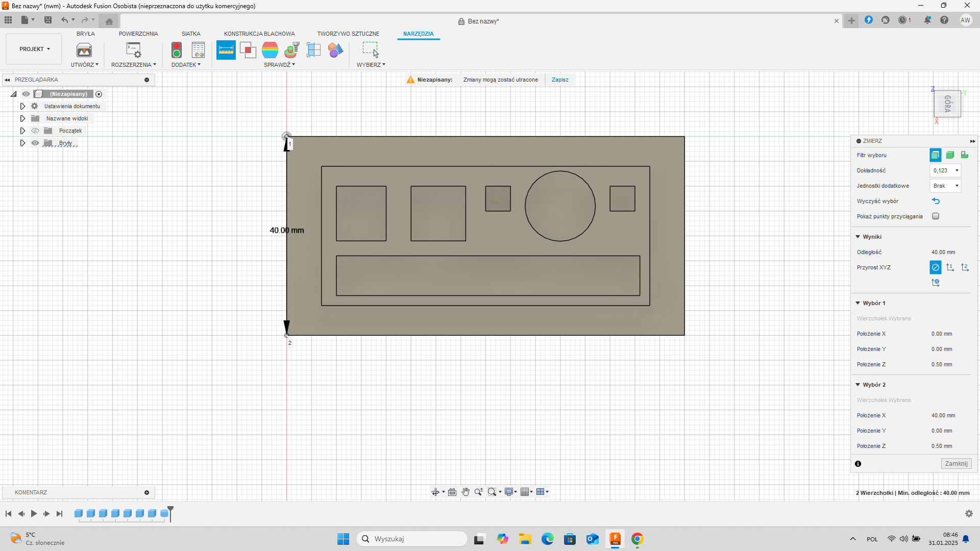Open timeline settings gear
Viewport: 980px width, 551px height.
(x=969, y=514)
